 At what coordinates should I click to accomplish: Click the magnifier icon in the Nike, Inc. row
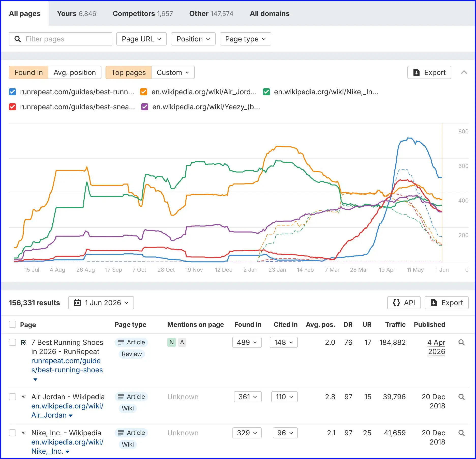[x=462, y=433]
